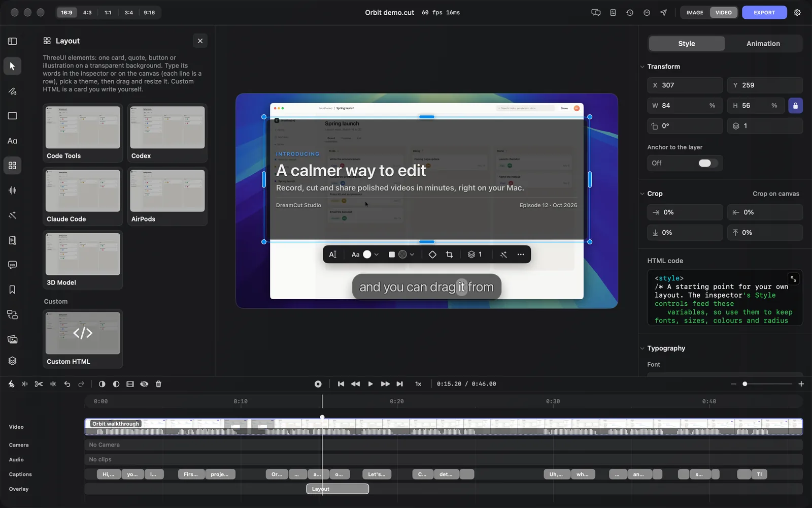812x508 pixels.
Task: Open the version history clock icon
Action: click(x=630, y=13)
